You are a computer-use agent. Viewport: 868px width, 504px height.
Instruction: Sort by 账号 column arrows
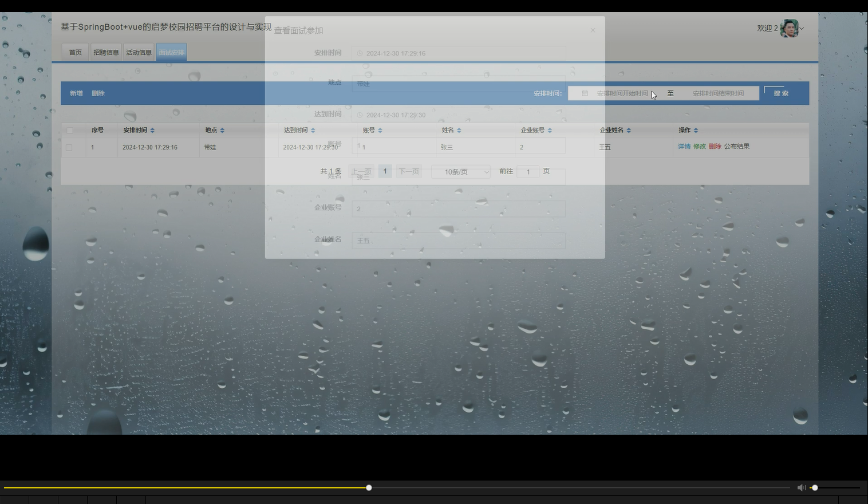[x=380, y=131]
